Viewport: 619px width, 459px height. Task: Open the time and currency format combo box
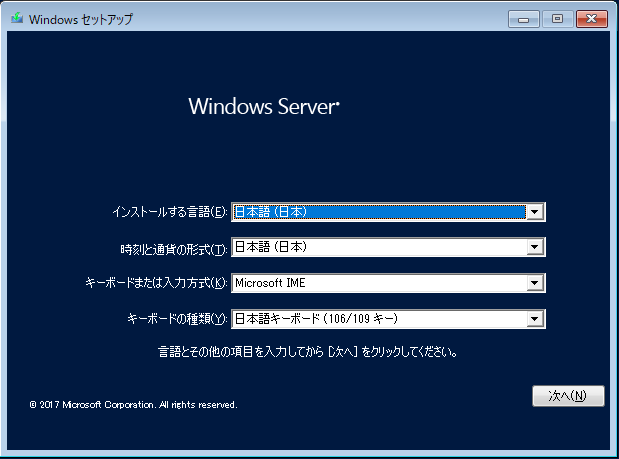pos(388,247)
